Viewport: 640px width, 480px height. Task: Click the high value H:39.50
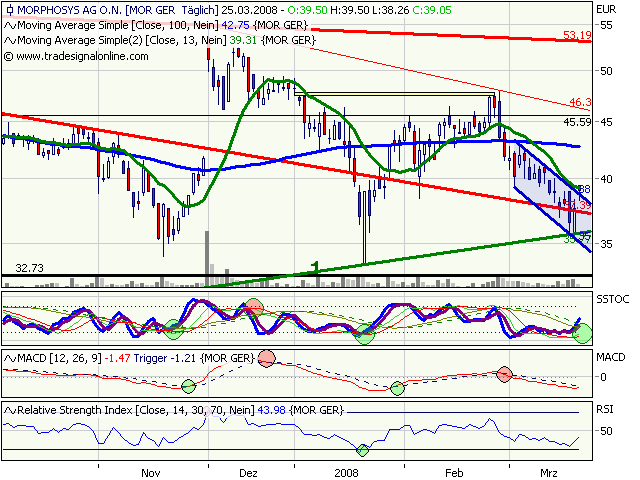point(349,10)
